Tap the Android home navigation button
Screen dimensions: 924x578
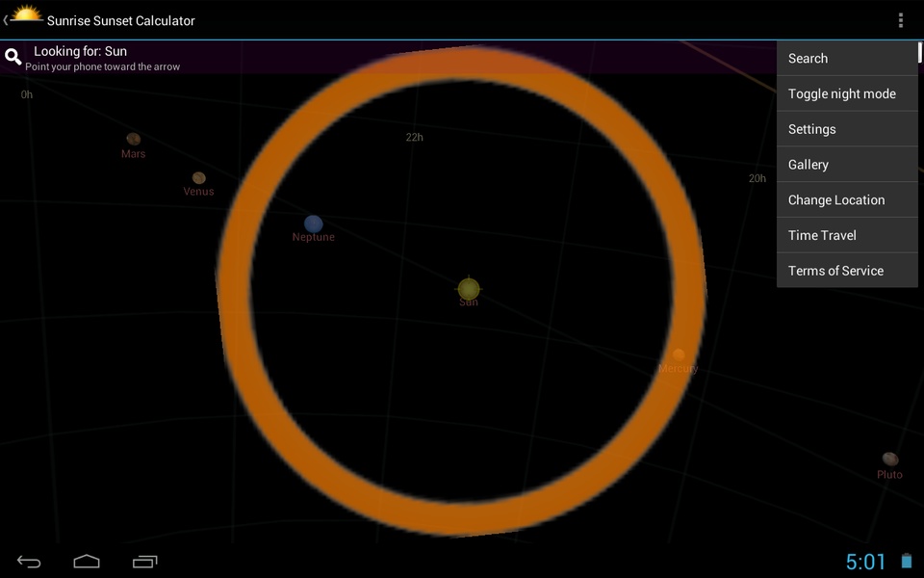click(87, 561)
